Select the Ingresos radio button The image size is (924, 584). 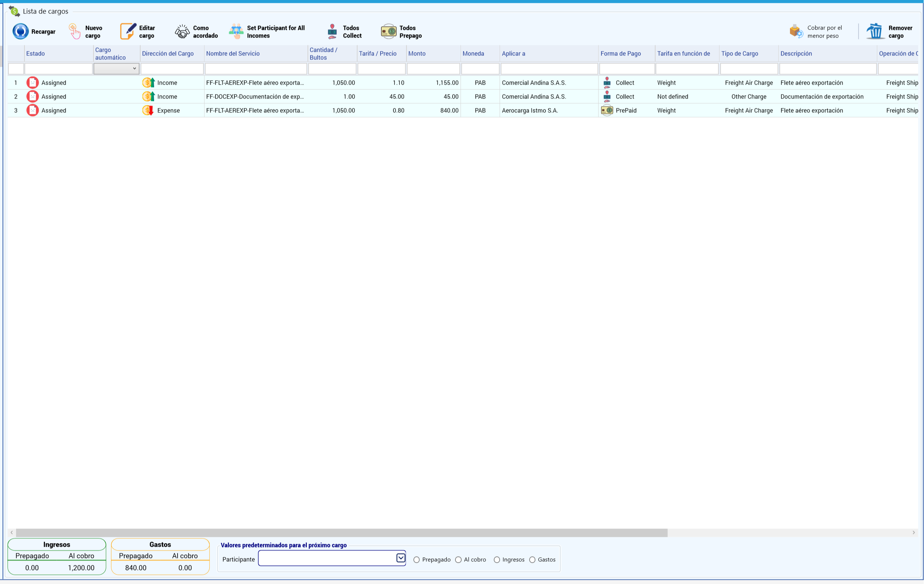(x=497, y=560)
